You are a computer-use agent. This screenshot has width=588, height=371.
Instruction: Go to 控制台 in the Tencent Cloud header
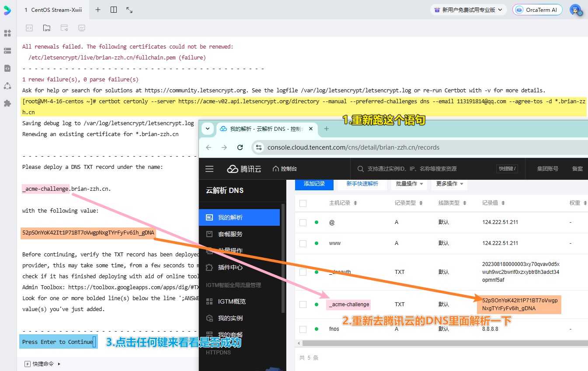285,169
